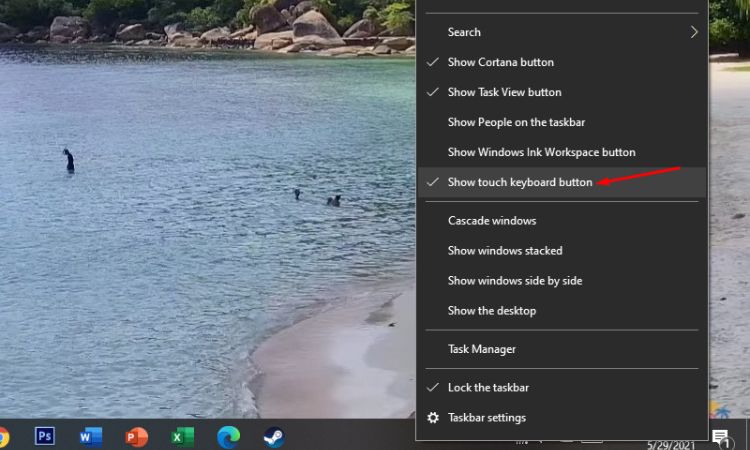Screen dimensions: 750x450
Task: Click the Chrome icon on taskbar
Action: (x=3, y=436)
